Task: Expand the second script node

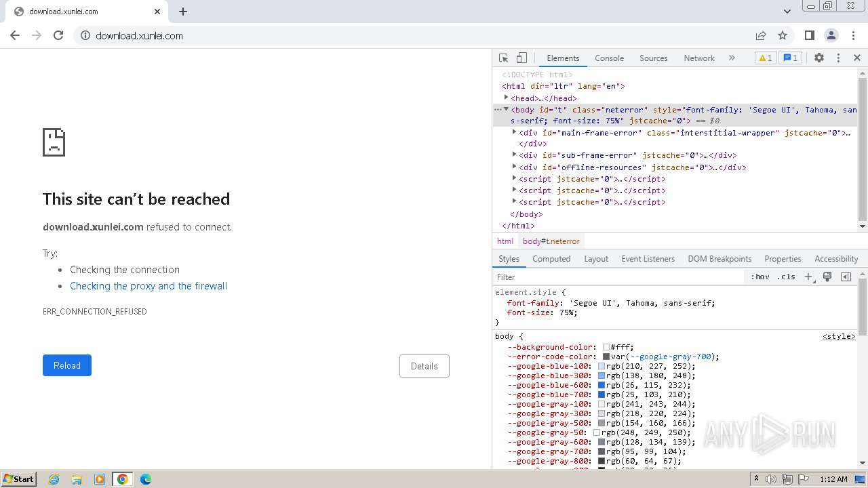Action: click(514, 190)
